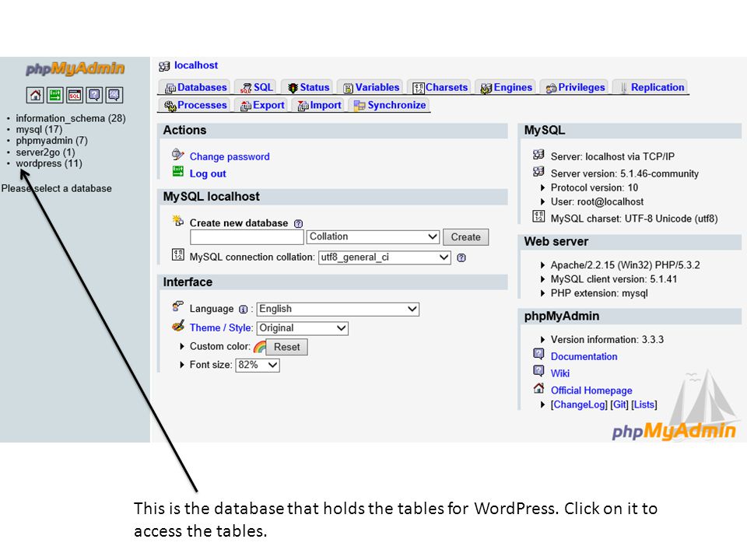Select the wordpress database in sidebar
This screenshot has width=747, height=560.
(x=48, y=164)
